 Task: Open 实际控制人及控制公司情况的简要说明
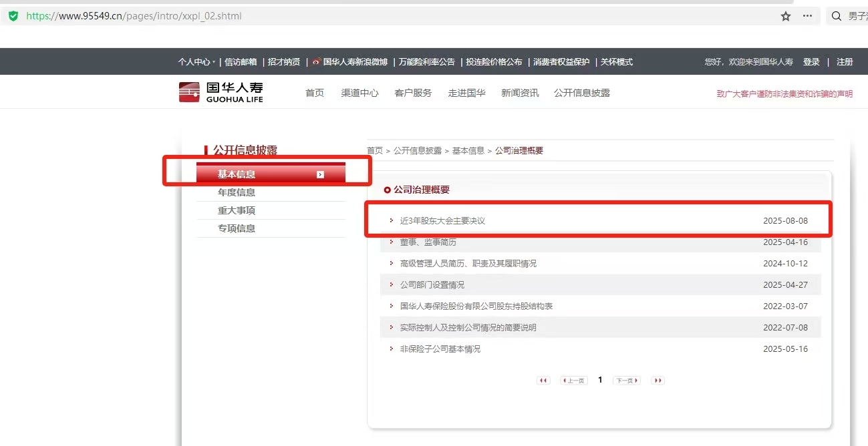(x=468, y=327)
